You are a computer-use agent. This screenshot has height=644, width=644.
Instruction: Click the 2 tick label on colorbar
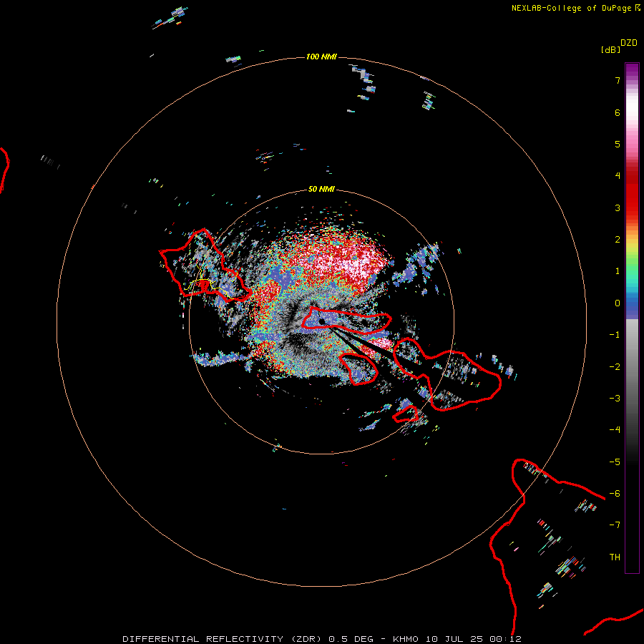tap(618, 240)
